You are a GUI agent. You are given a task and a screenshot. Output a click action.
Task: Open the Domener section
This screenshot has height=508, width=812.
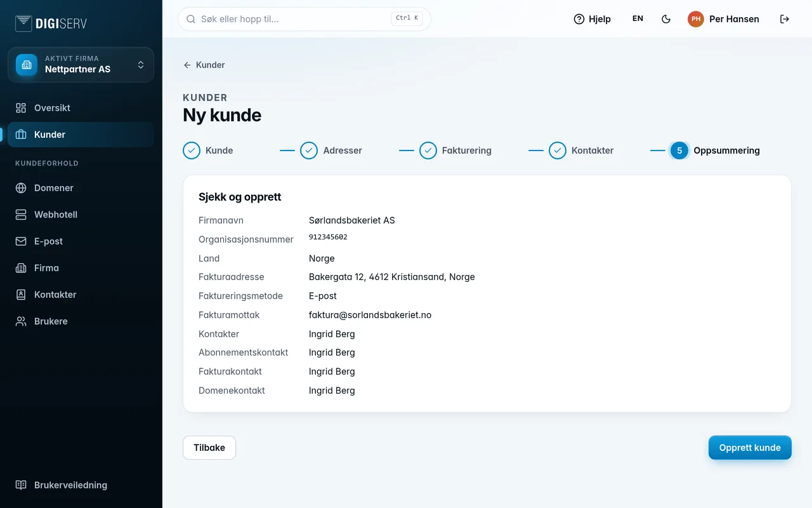pos(81,188)
